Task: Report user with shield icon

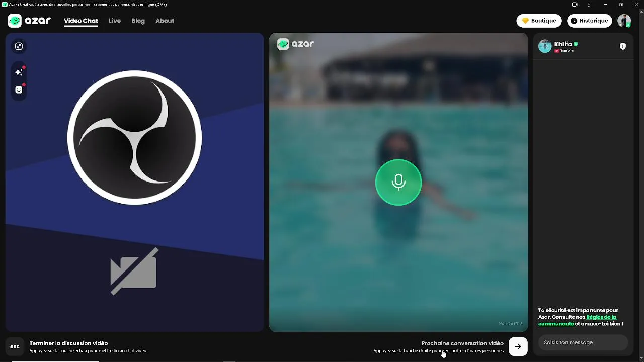Action: point(623,46)
